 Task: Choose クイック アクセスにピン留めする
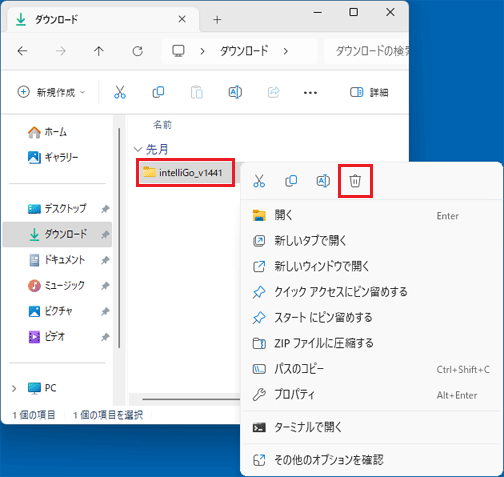coord(372,292)
